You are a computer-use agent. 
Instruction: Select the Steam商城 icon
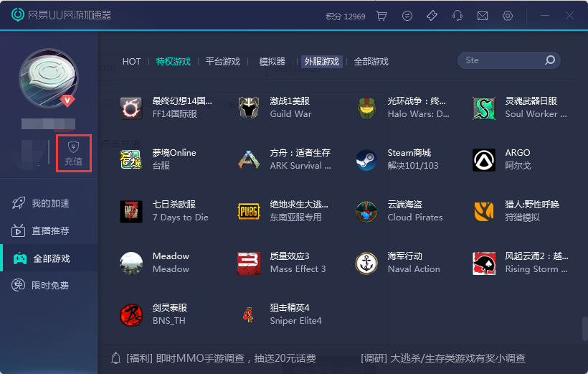point(366,159)
